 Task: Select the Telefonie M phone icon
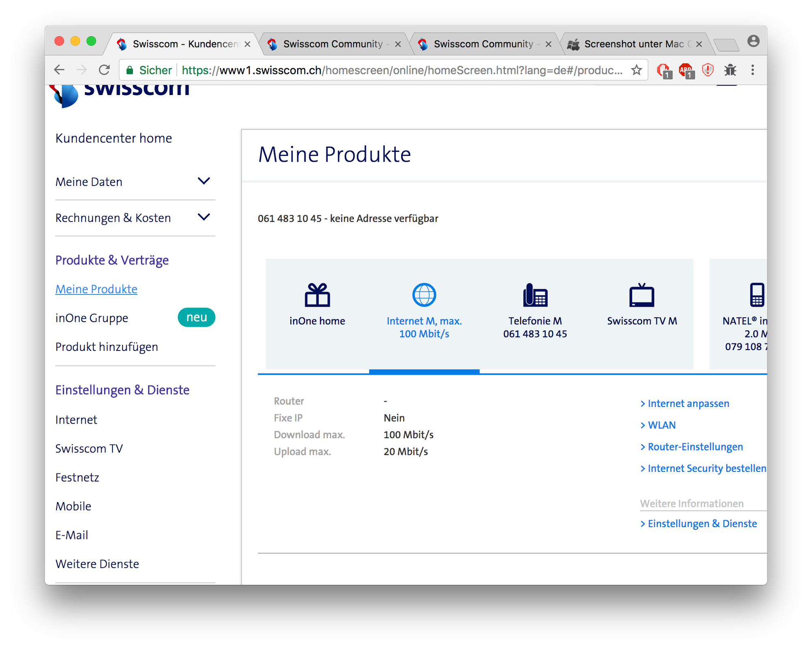click(x=535, y=295)
